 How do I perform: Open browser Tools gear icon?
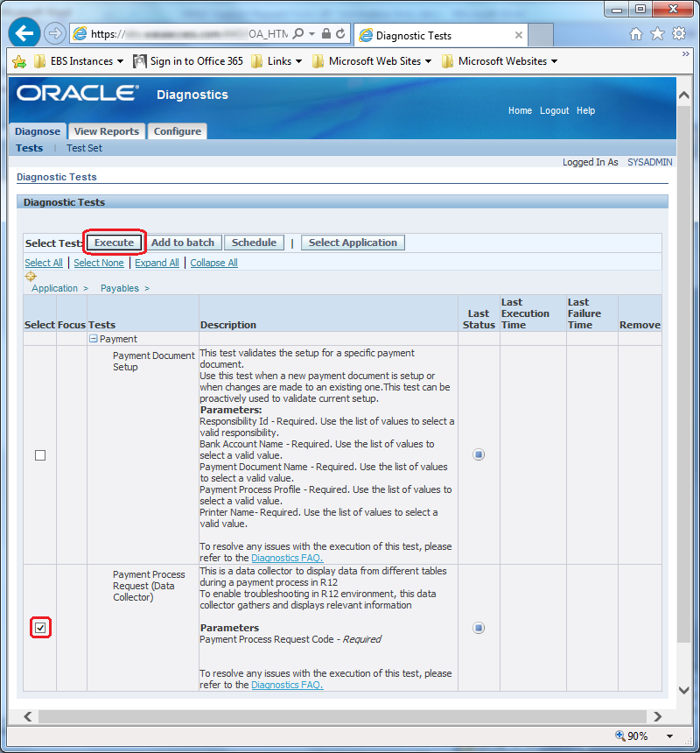click(x=679, y=33)
